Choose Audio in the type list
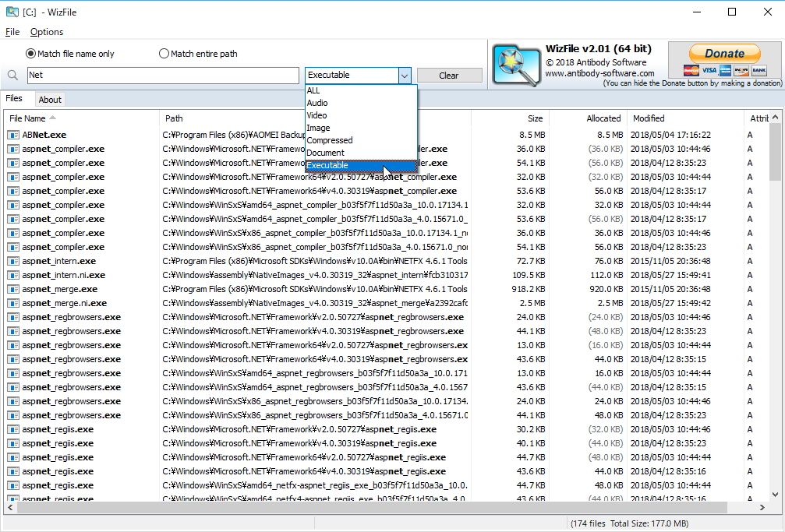Image resolution: width=785 pixels, height=532 pixels. pyautogui.click(x=361, y=103)
